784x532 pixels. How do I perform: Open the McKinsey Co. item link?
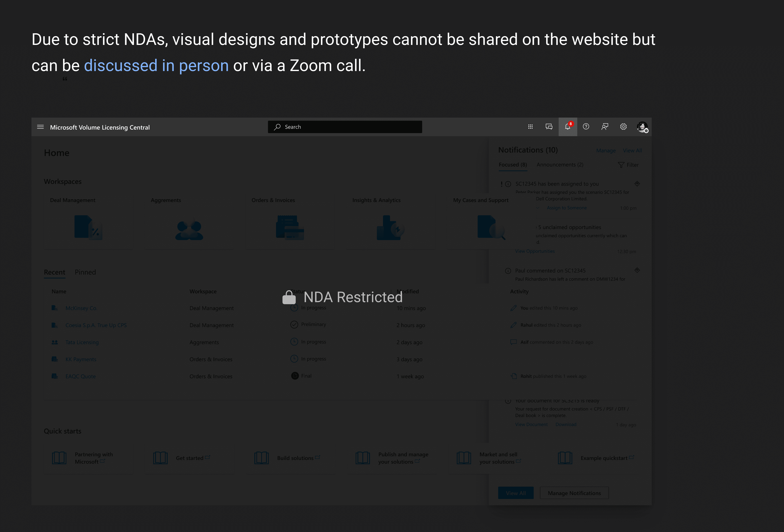point(81,308)
